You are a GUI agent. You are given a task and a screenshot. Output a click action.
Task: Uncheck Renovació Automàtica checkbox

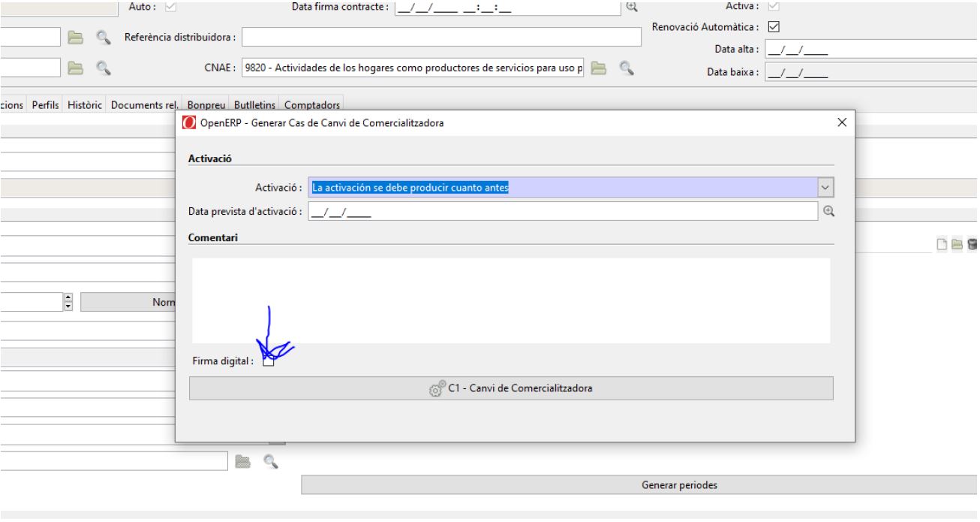click(775, 26)
